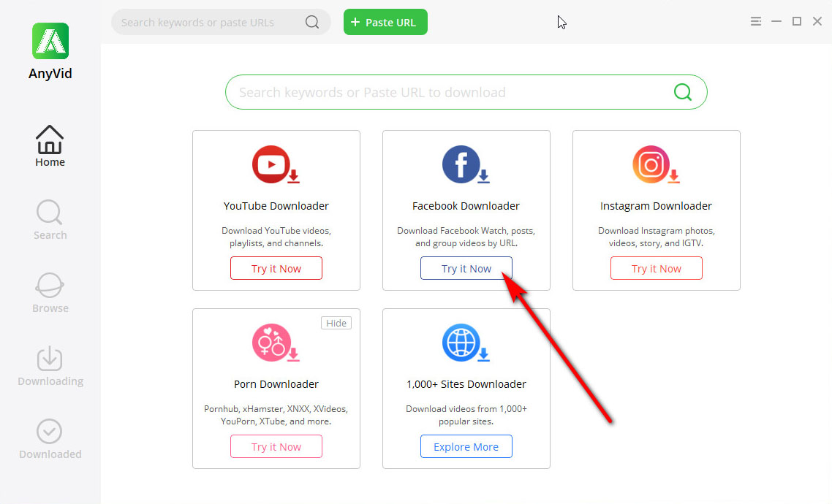The image size is (832, 504).
Task: Click Try it Now under YouTube Downloader
Action: 276,268
